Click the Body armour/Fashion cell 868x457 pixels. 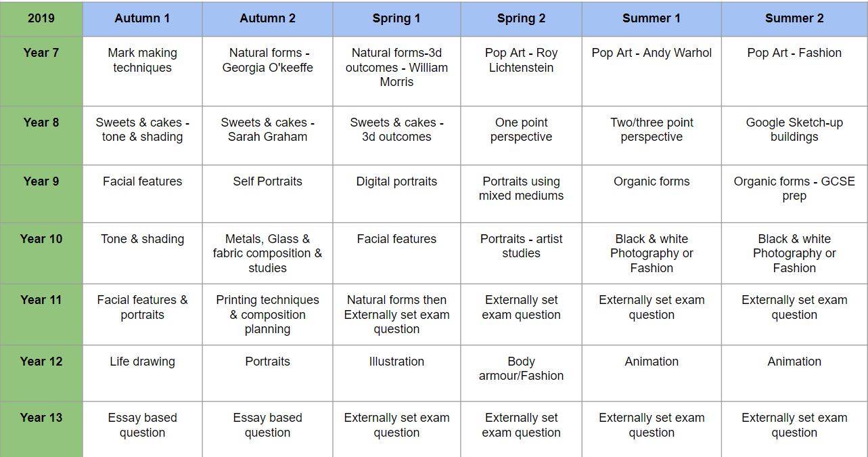521,374
